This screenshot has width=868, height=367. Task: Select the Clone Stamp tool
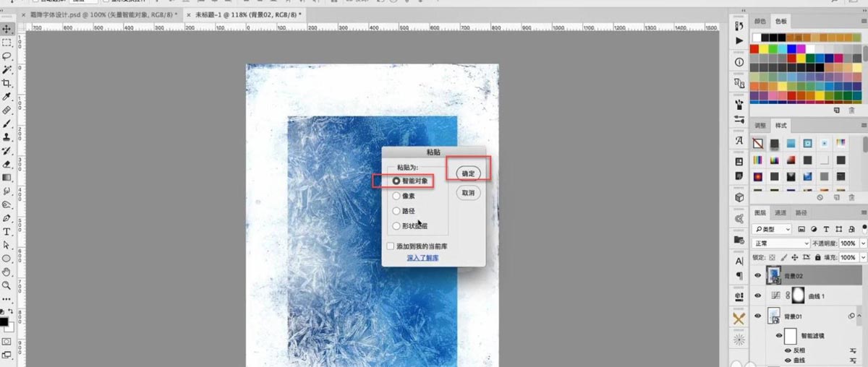pos(7,137)
